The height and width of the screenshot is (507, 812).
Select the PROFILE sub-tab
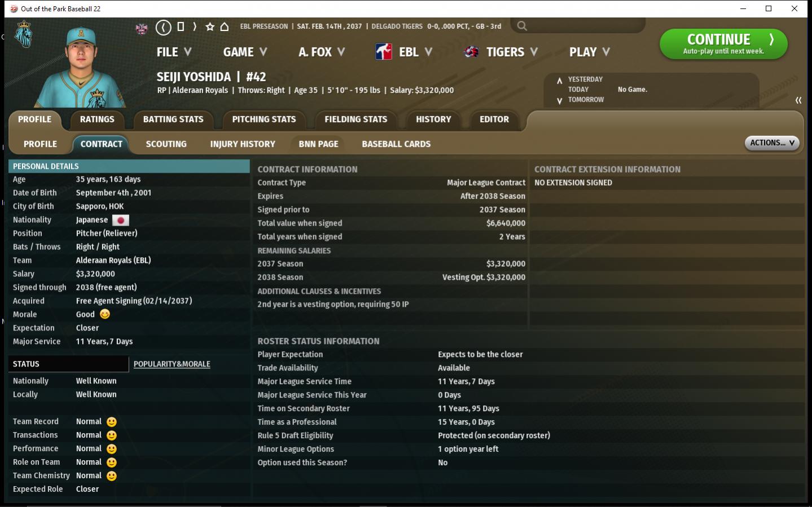point(40,144)
